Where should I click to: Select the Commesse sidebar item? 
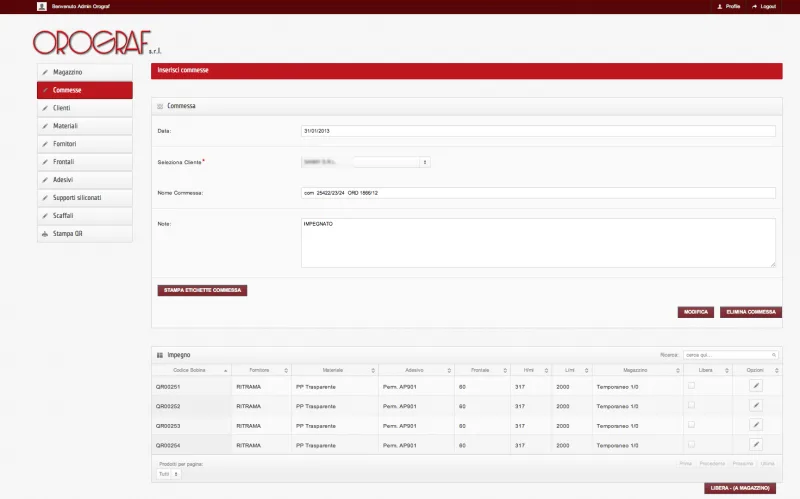point(85,90)
